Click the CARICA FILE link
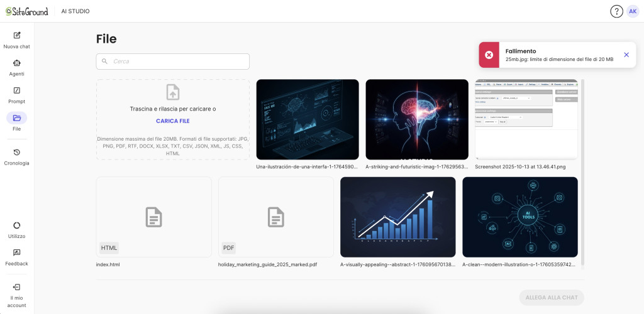The image size is (644, 314). pos(173,121)
